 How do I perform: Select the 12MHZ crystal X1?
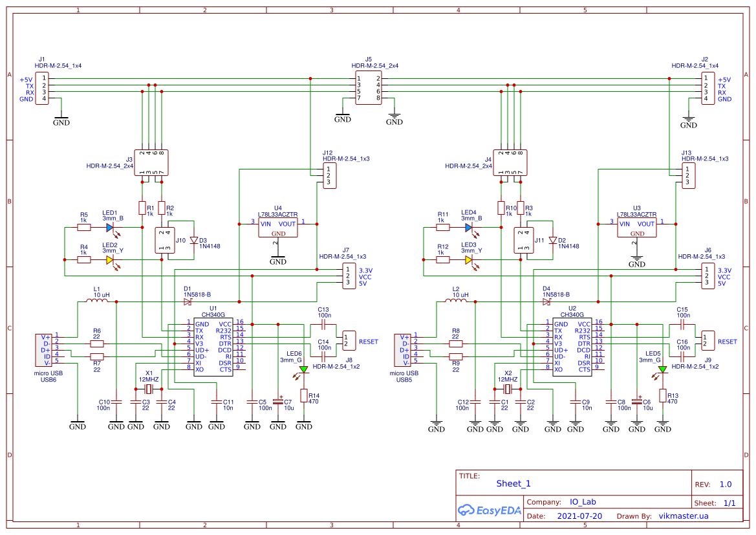(x=147, y=388)
